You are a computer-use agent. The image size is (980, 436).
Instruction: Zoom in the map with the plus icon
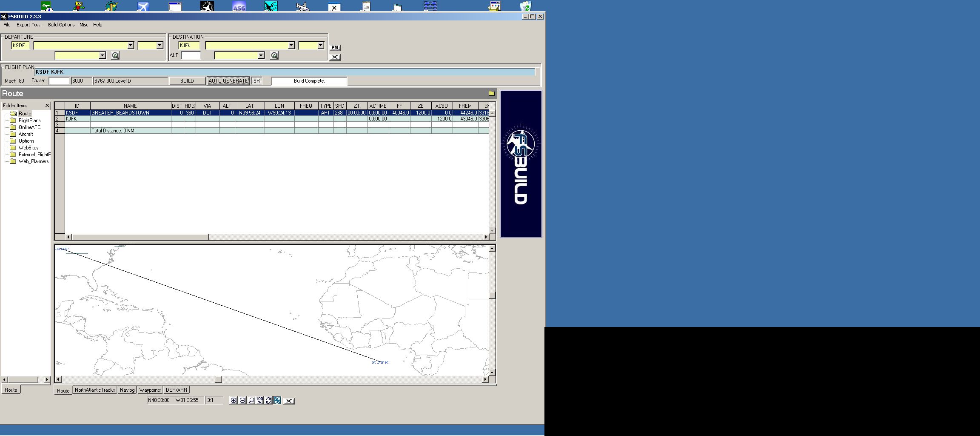coord(234,400)
